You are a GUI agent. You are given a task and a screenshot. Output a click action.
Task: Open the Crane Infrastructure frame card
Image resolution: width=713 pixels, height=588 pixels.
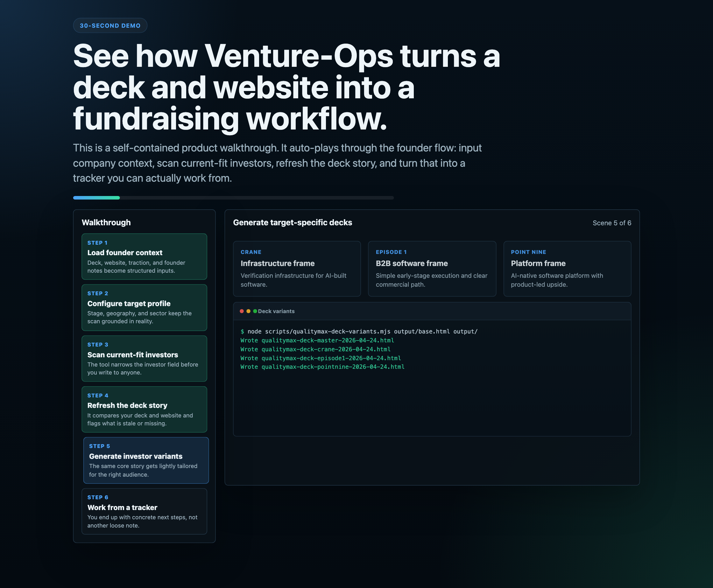(x=297, y=269)
